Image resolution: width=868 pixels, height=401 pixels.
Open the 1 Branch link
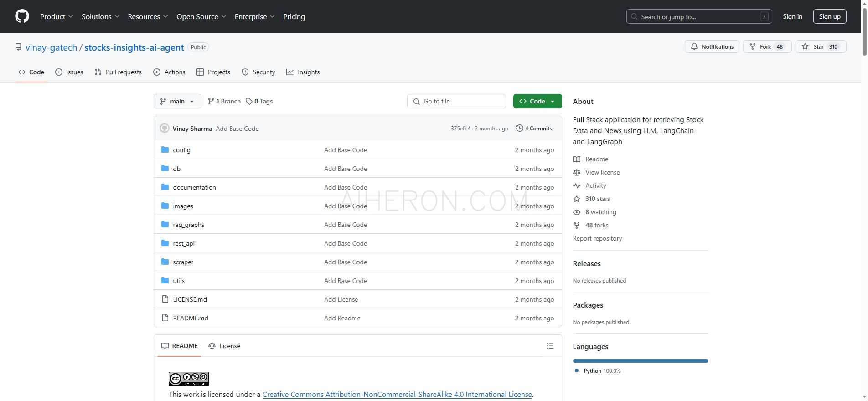tap(224, 101)
